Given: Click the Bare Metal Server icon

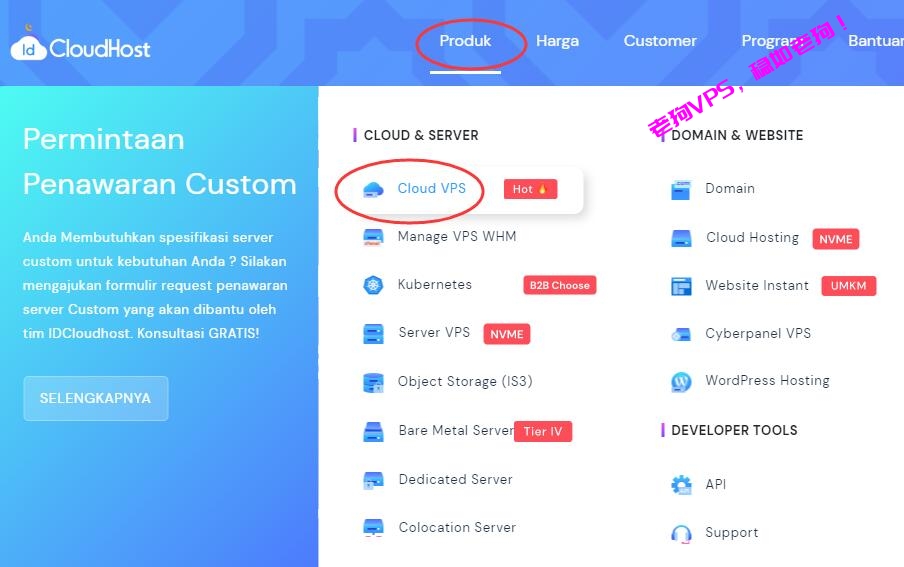Looking at the screenshot, I should [x=373, y=431].
